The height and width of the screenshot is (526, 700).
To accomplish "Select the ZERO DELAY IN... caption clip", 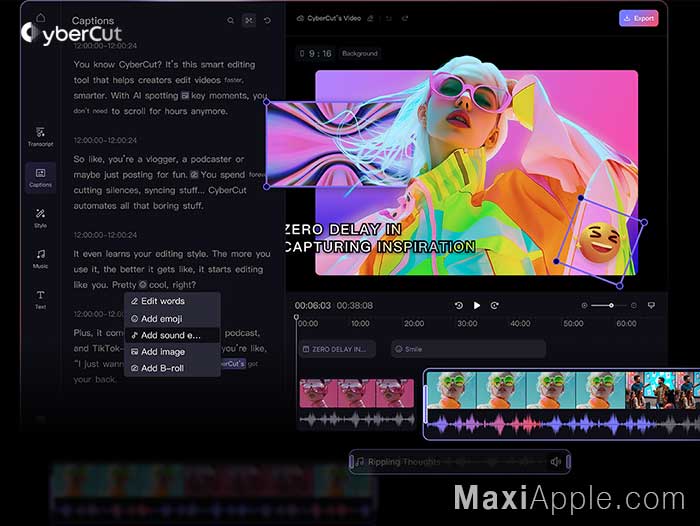I will point(337,349).
